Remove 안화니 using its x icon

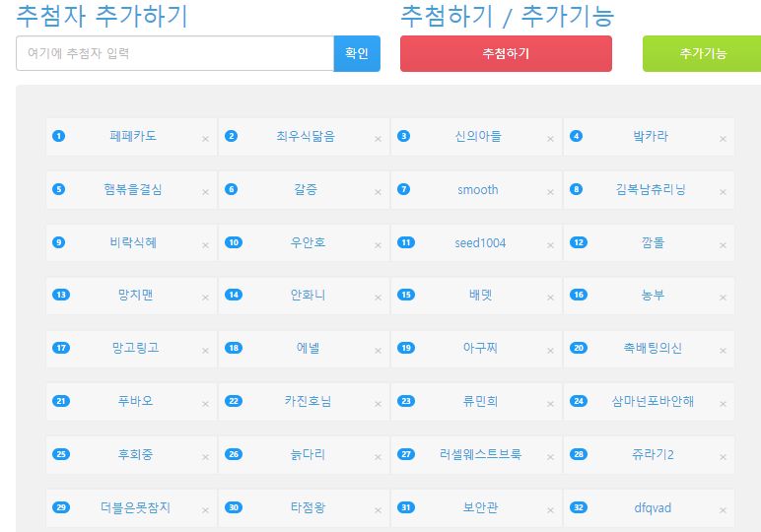[378, 298]
